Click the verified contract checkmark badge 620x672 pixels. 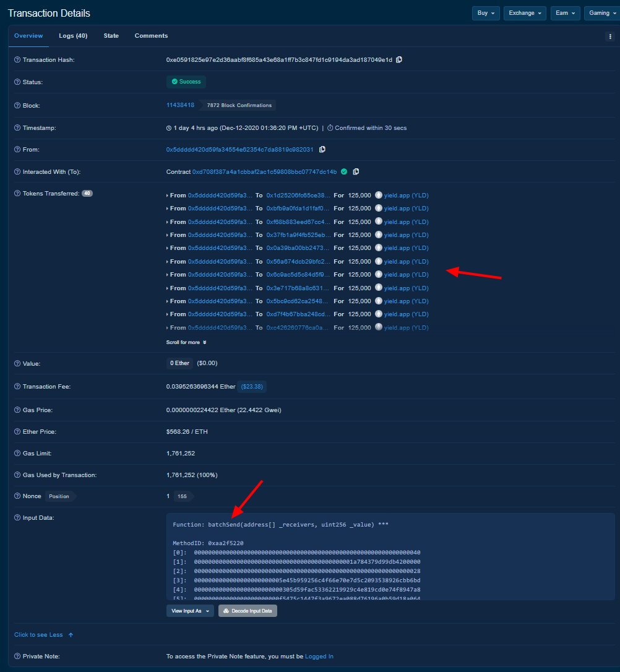point(344,171)
